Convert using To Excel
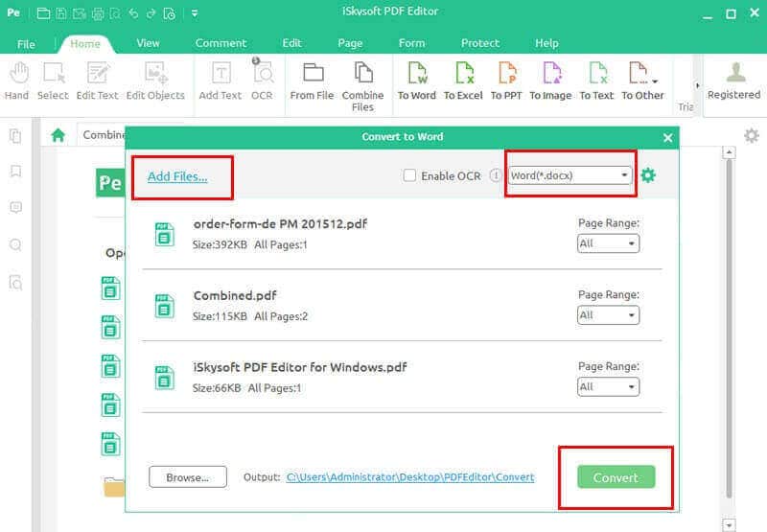The image size is (767, 532). (463, 81)
